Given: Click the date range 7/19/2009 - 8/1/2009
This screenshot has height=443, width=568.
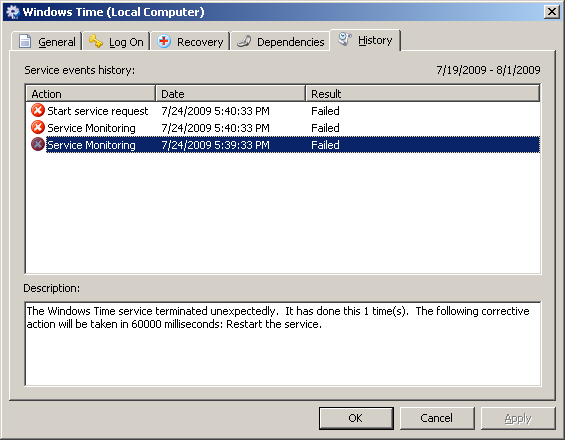Looking at the screenshot, I should tap(488, 70).
